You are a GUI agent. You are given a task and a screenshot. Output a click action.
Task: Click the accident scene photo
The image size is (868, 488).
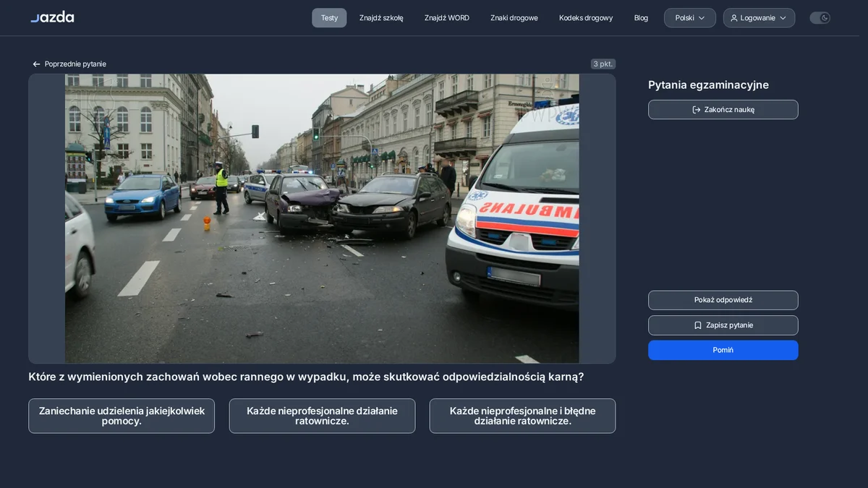322,218
